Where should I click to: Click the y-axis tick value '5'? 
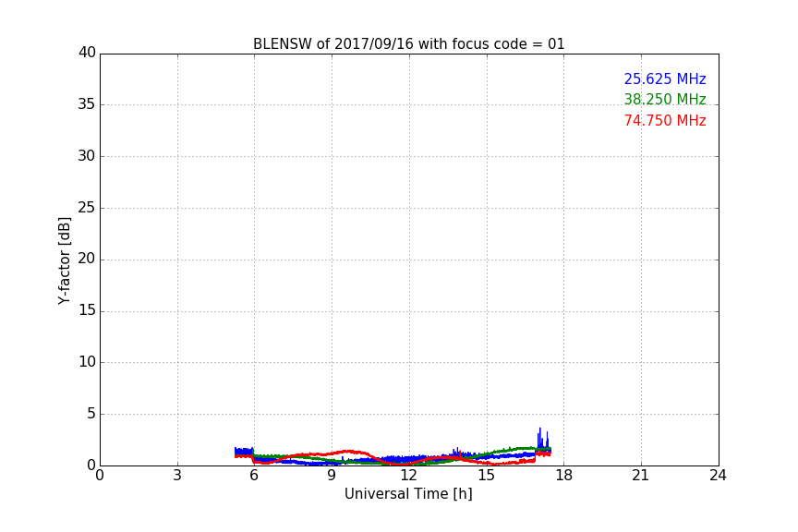(x=91, y=414)
